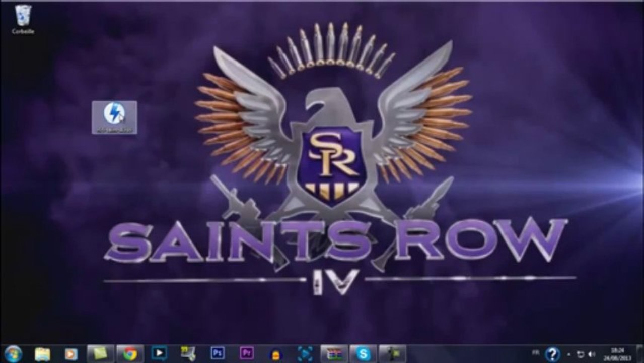
Task: Open the blue capture-frame taskbar icon
Action: tap(305, 354)
